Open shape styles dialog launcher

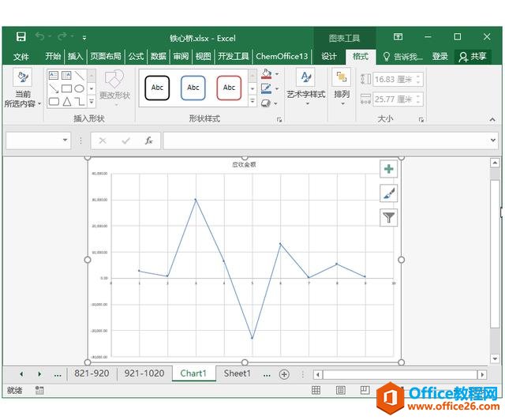tap(279, 120)
